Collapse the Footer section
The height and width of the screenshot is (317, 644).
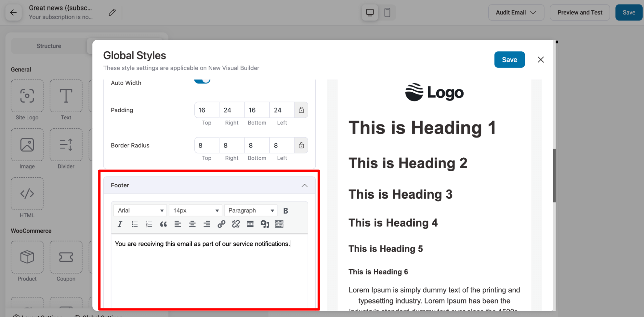(x=304, y=185)
